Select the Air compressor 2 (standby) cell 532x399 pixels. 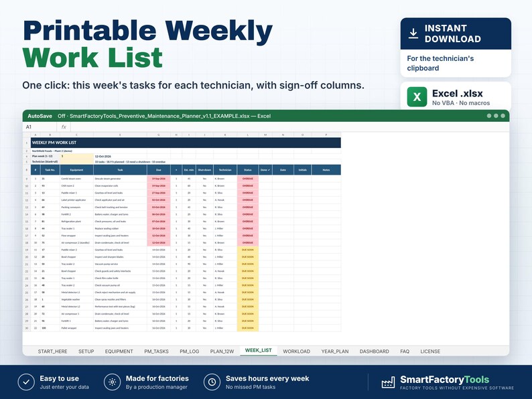click(76, 243)
